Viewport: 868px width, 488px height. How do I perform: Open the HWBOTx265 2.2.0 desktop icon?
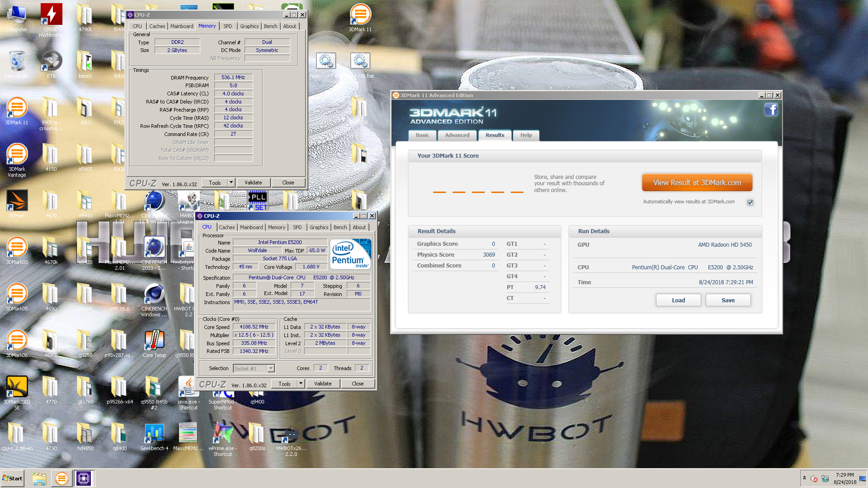click(x=291, y=439)
